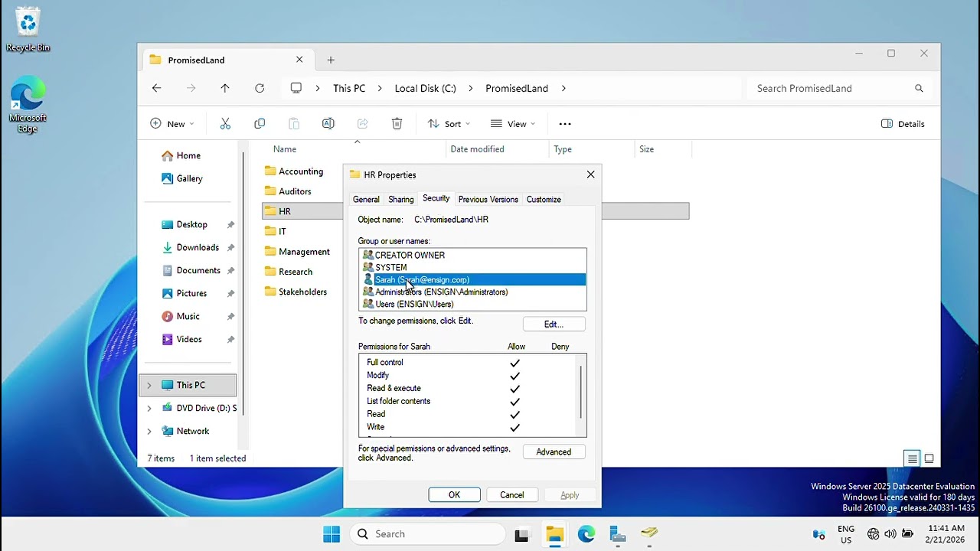This screenshot has height=551, width=980.
Task: Click the search magnifier in Explorer
Action: pyautogui.click(x=919, y=88)
